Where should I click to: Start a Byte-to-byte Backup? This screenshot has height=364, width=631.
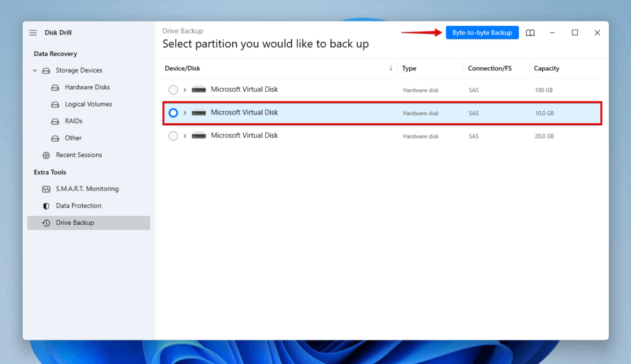coord(482,33)
